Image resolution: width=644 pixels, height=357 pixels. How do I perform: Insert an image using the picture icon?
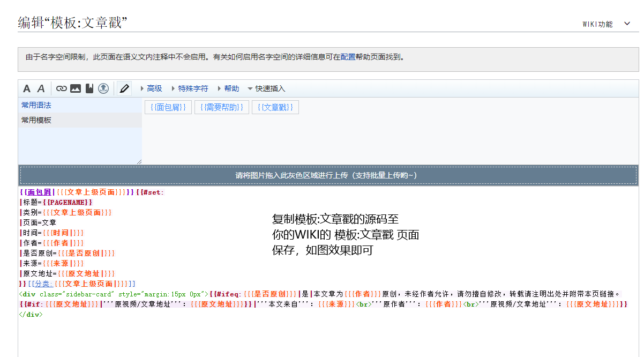click(x=76, y=89)
